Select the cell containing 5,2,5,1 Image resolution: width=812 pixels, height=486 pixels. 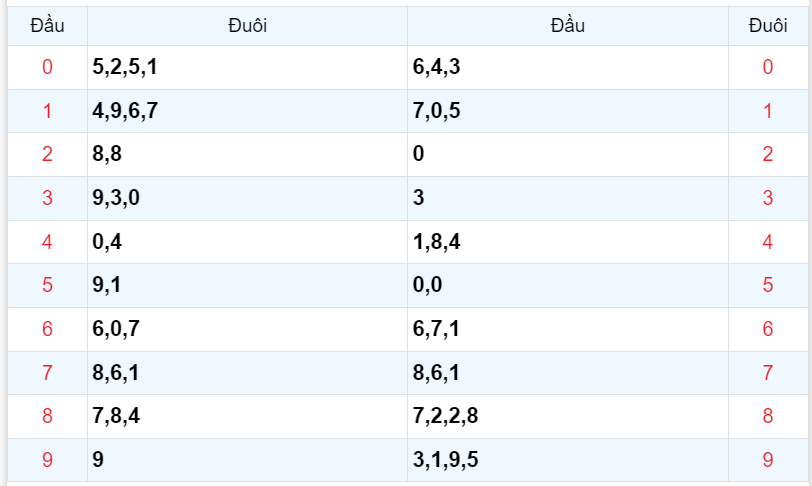point(125,67)
